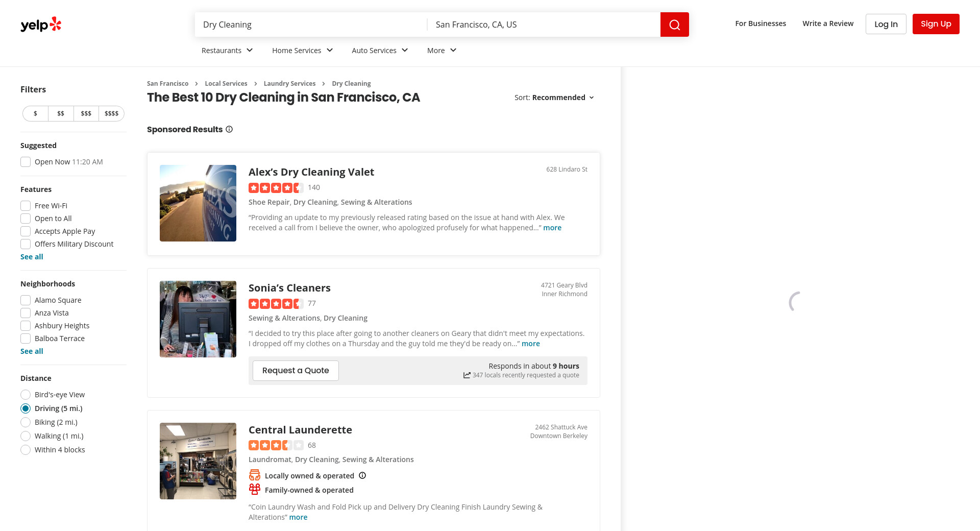Click the Sponsored Results info icon

click(229, 130)
